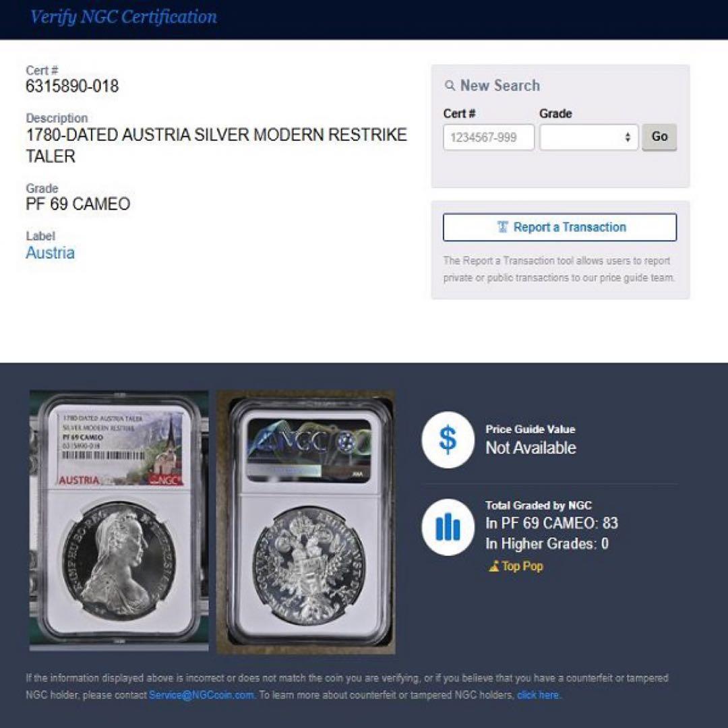Open the Service@NGCcoin.com email link

(x=202, y=695)
